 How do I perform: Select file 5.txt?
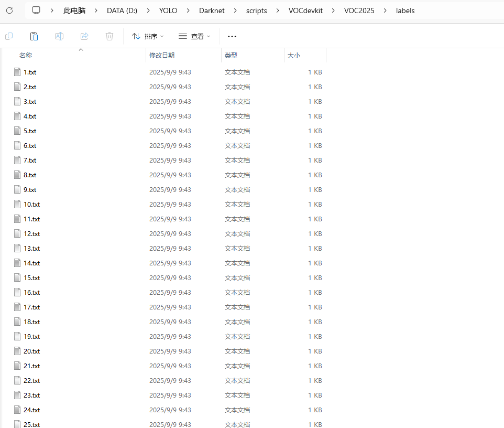(x=30, y=131)
